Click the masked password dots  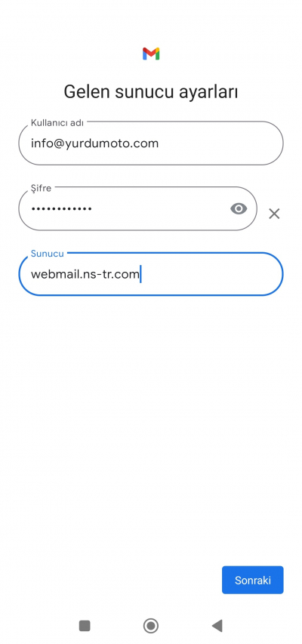[x=61, y=209]
